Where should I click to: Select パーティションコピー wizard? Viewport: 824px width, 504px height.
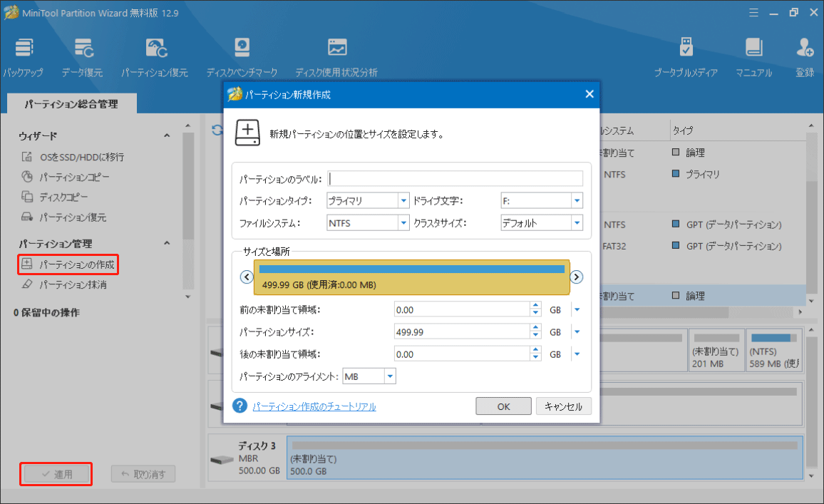(66, 177)
